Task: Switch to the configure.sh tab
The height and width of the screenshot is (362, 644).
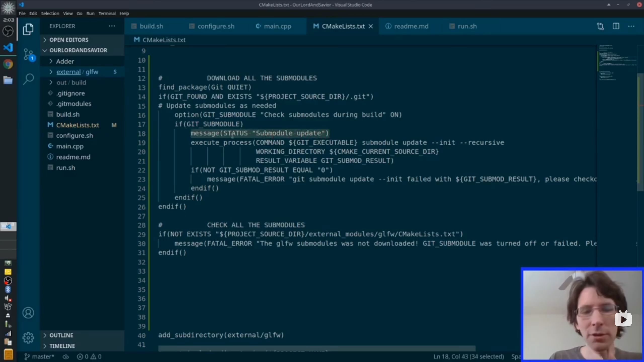Action: coord(216,26)
